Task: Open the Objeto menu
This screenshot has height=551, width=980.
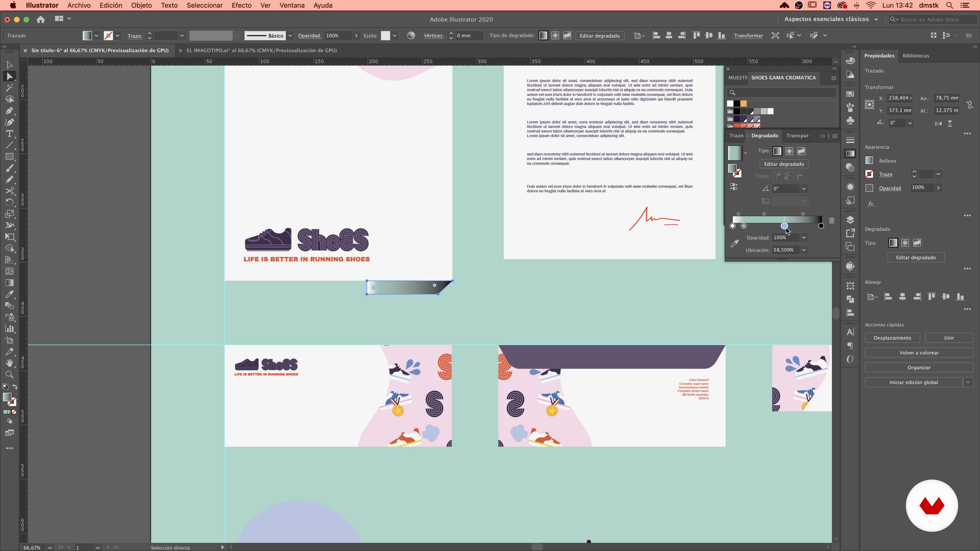Action: 141,5
